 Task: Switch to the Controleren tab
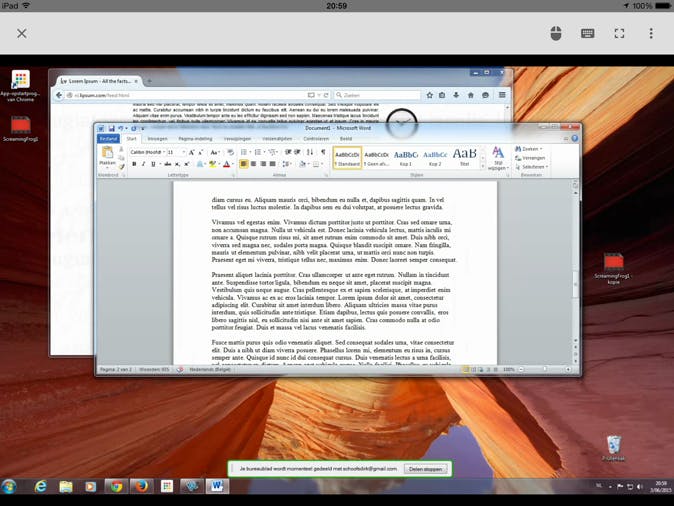[x=316, y=139]
